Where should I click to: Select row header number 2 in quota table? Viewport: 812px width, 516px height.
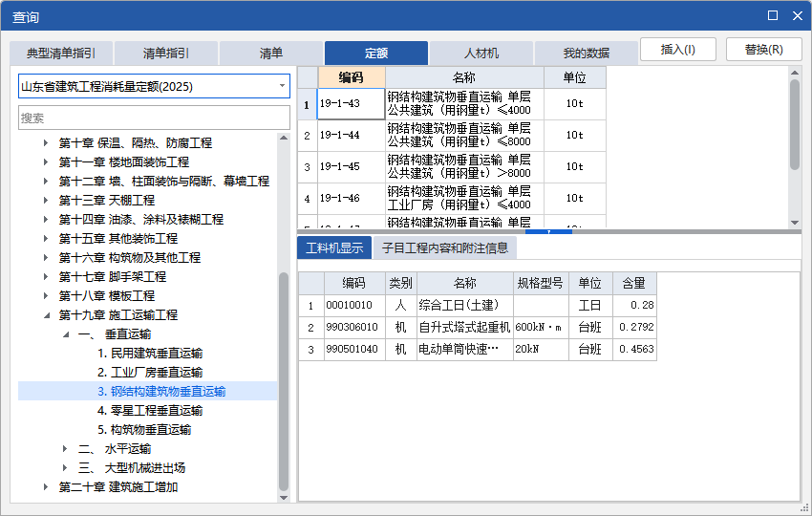point(308,136)
